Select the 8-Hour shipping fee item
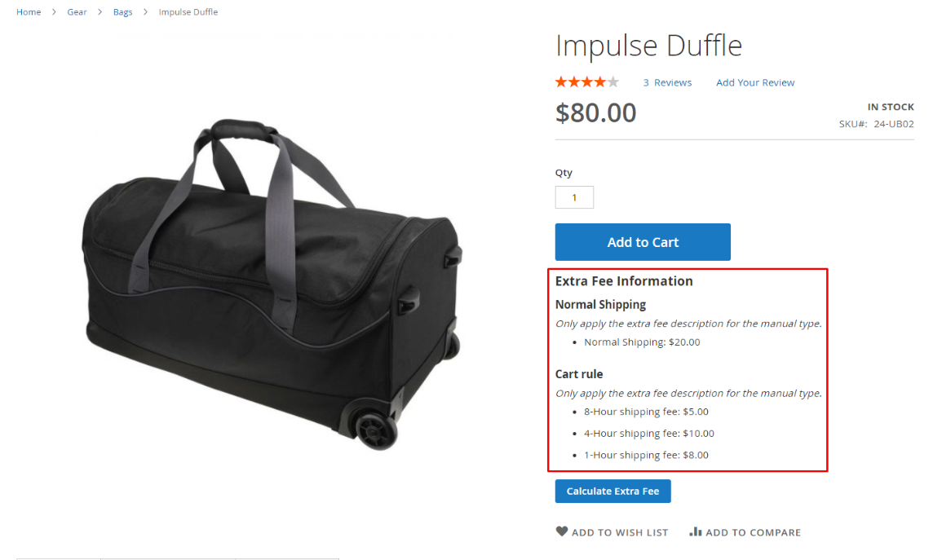This screenshot has height=560, width=942. (x=646, y=412)
